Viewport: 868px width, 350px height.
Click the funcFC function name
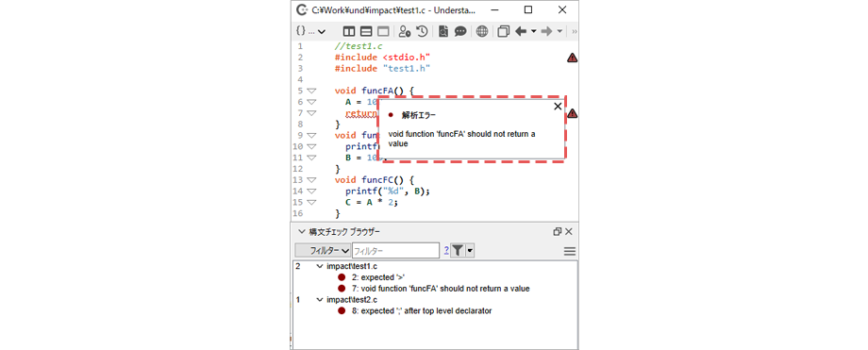pyautogui.click(x=377, y=179)
